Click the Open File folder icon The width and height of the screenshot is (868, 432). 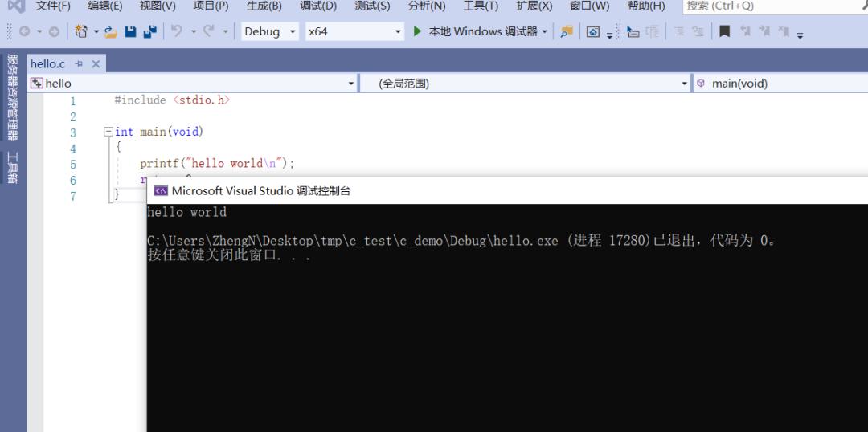point(111,31)
